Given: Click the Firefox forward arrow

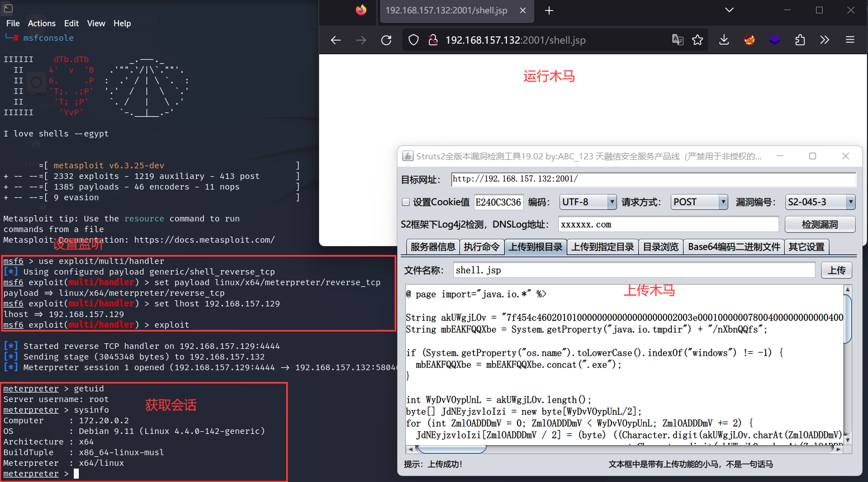Looking at the screenshot, I should (361, 40).
